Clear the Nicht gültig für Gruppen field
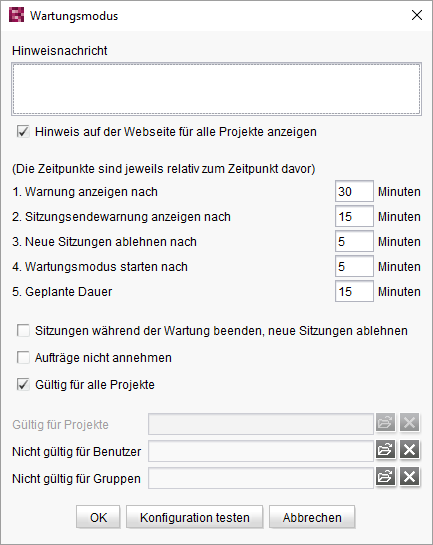This screenshot has width=433, height=545. pos(410,477)
